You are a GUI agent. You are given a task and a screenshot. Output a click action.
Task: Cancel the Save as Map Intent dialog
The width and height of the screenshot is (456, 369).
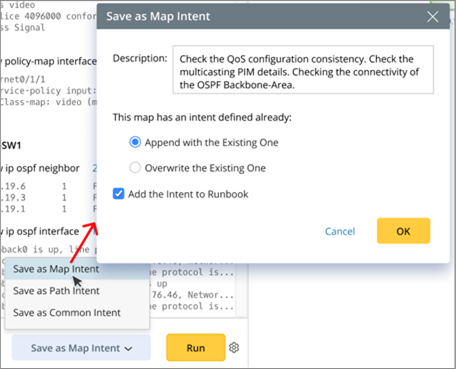click(x=340, y=231)
